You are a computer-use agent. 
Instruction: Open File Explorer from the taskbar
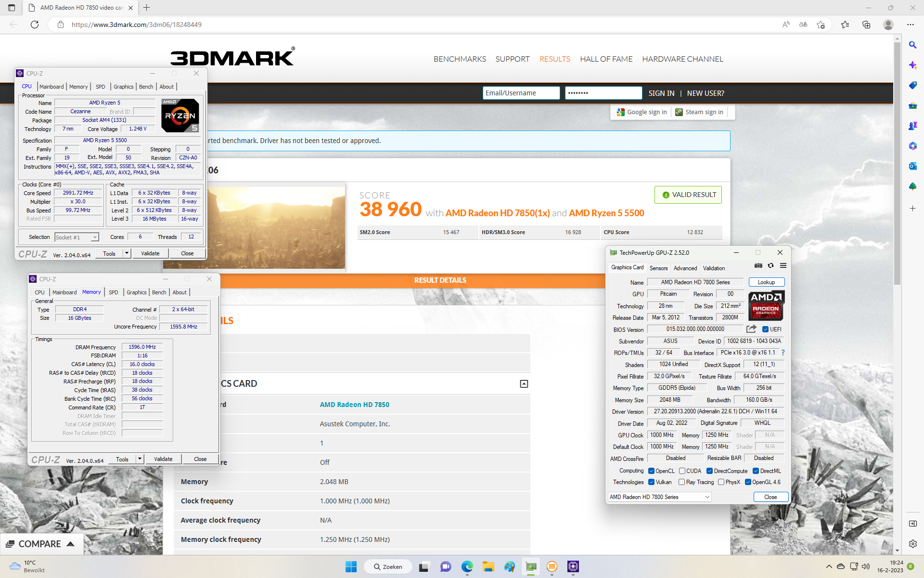[488, 567]
